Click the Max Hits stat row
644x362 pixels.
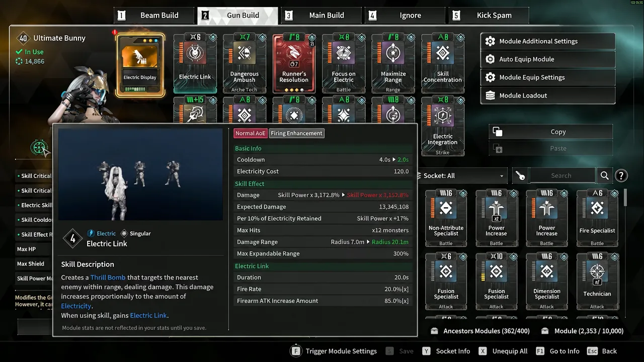pos(323,230)
